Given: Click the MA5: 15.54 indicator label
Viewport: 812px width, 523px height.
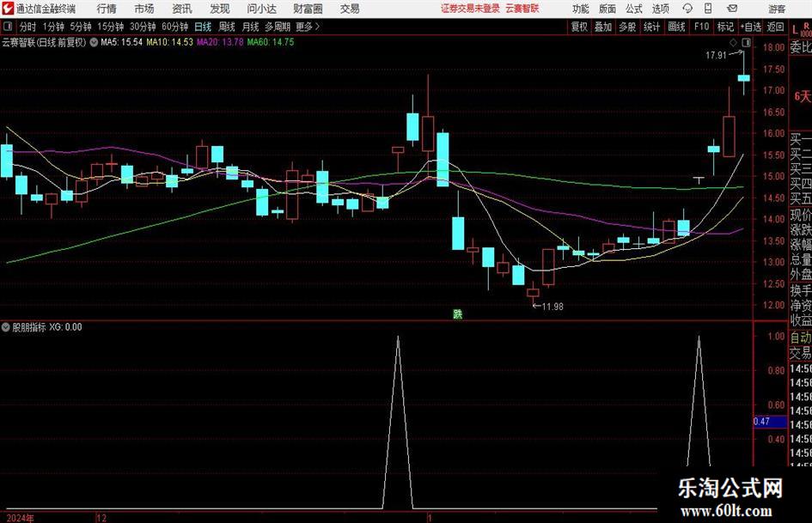Looking at the screenshot, I should pyautogui.click(x=122, y=42).
